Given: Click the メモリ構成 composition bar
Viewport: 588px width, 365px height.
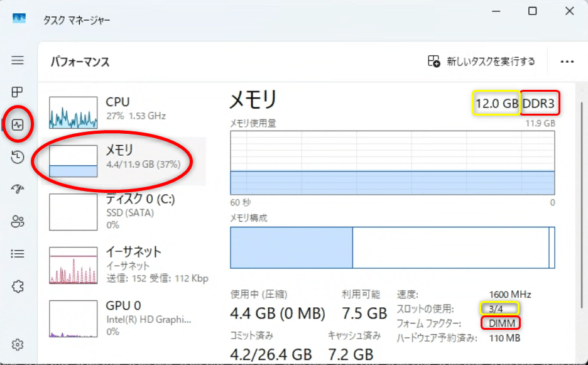Looking at the screenshot, I should (393, 248).
